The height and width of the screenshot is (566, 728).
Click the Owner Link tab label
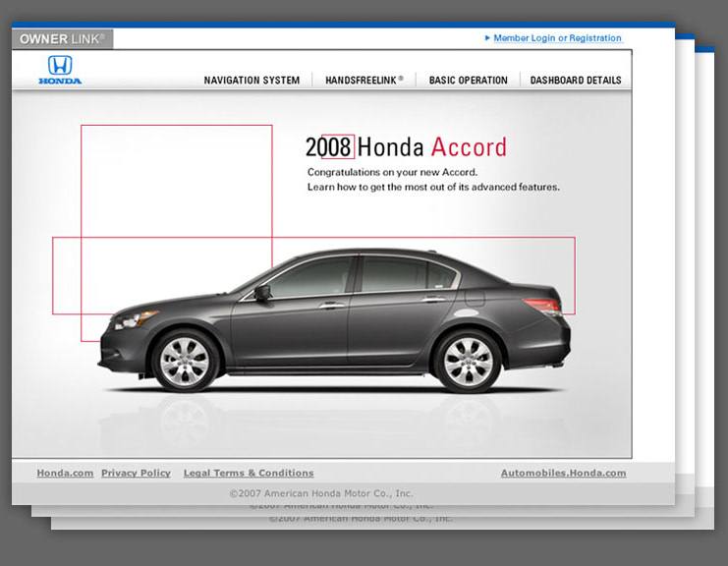click(62, 39)
